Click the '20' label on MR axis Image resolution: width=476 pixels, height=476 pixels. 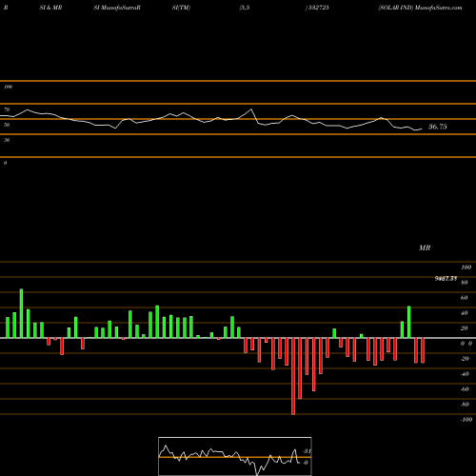465,328
